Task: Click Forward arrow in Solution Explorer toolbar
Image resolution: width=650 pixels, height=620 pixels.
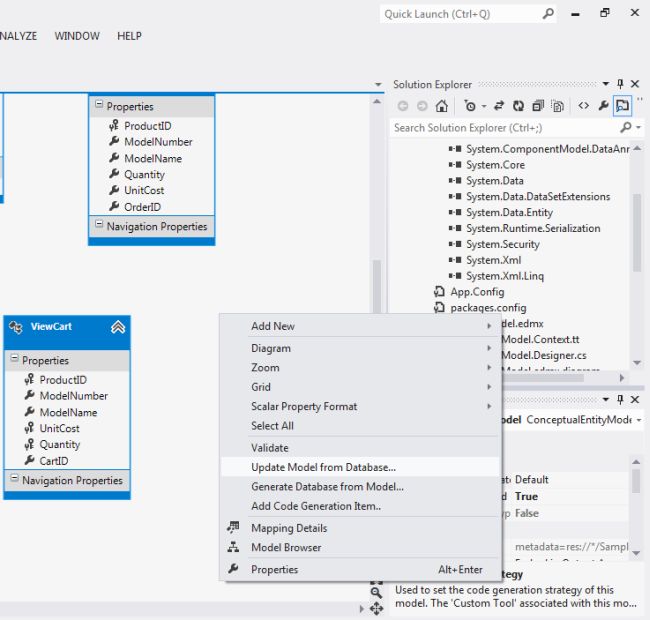Action: click(x=422, y=106)
